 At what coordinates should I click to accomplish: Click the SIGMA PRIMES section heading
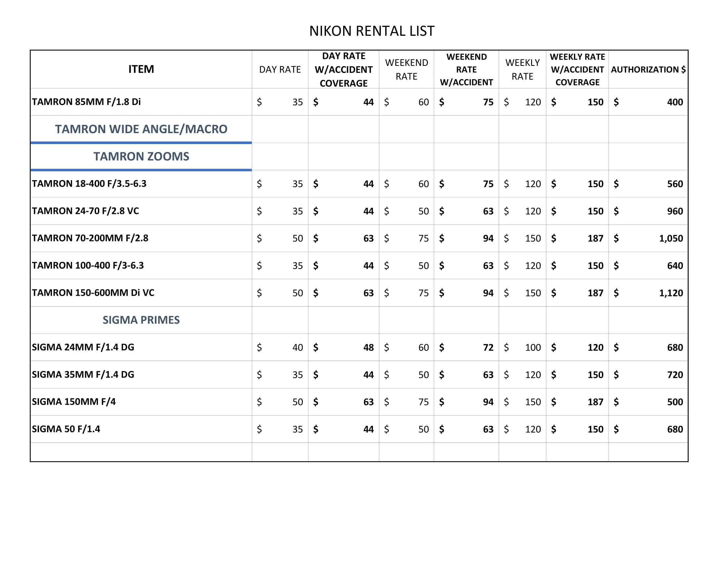[x=141, y=320]
